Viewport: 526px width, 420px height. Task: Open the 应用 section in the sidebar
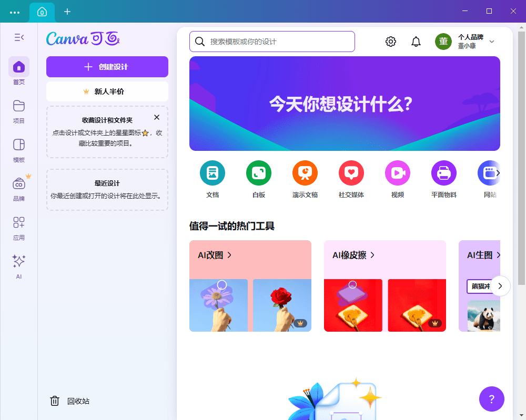click(19, 227)
